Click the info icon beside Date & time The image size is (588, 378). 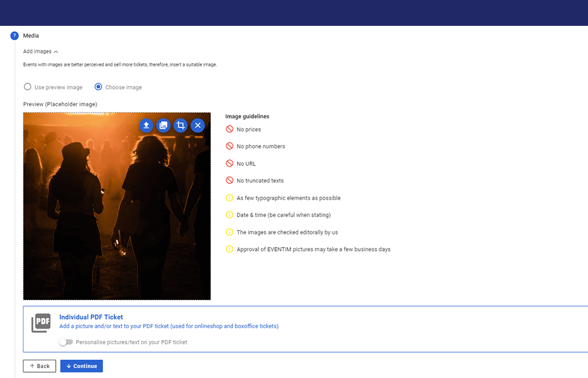(230, 215)
